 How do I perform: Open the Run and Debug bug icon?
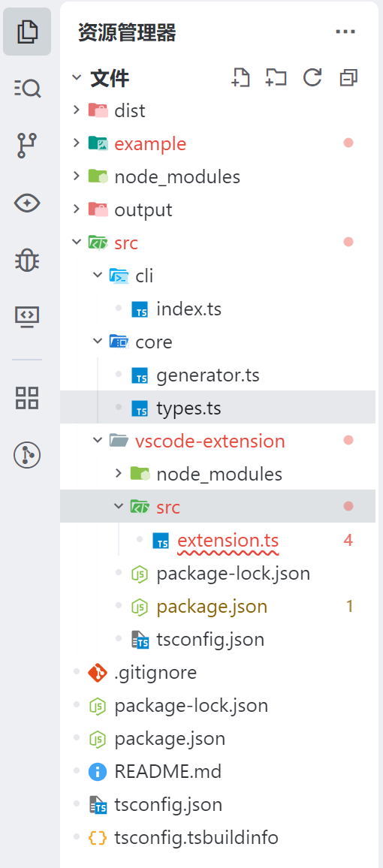[x=27, y=260]
